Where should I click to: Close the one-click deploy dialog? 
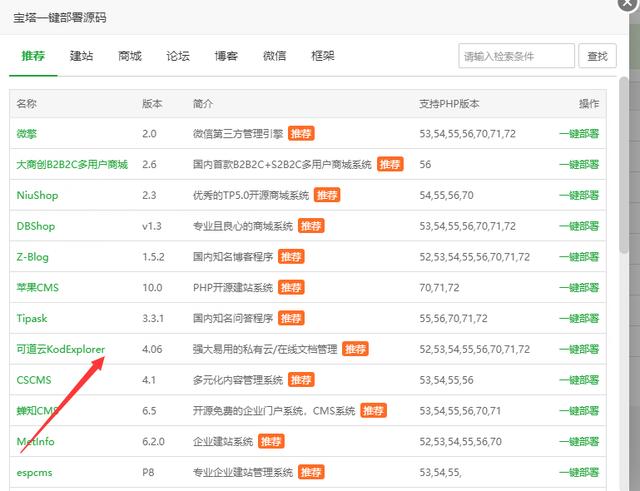[629, 3]
